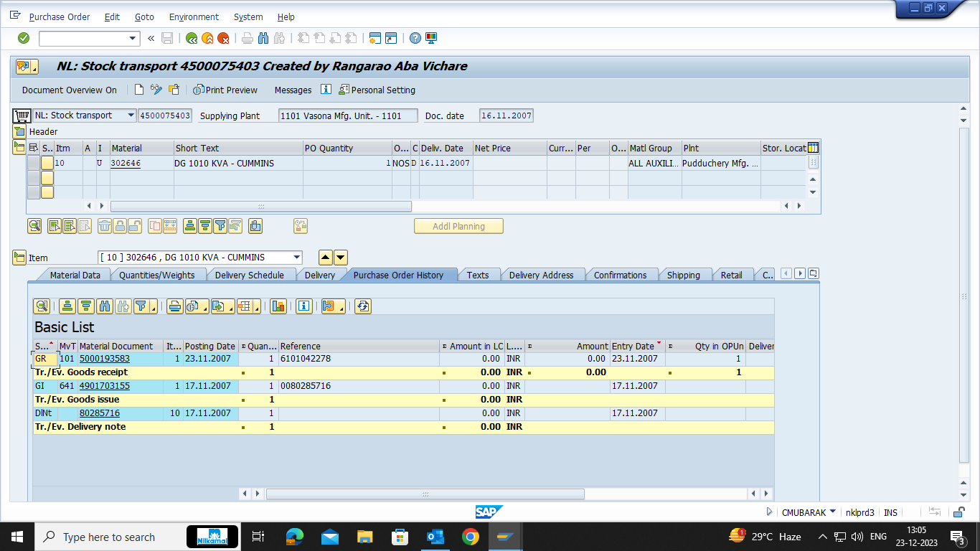Click the PO number field 4500075403
Viewport: 980px width, 551px height.
pos(165,116)
